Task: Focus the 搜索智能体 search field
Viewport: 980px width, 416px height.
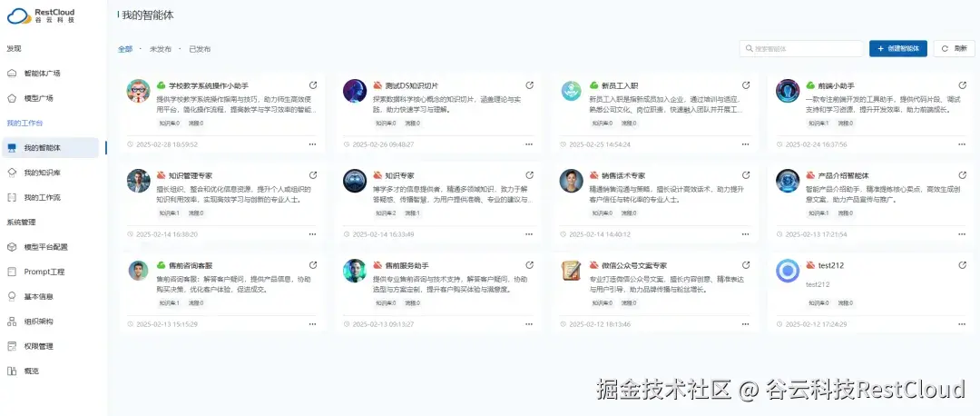Action: point(801,49)
